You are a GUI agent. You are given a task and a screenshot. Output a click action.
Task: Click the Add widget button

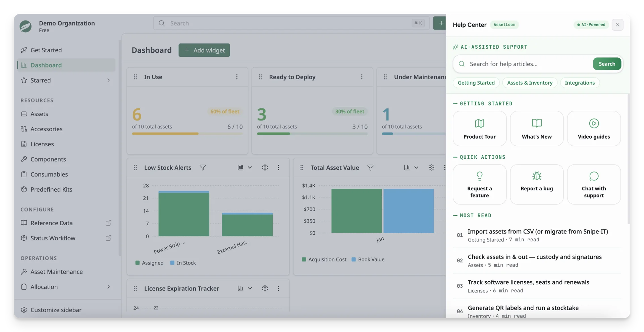pos(204,50)
